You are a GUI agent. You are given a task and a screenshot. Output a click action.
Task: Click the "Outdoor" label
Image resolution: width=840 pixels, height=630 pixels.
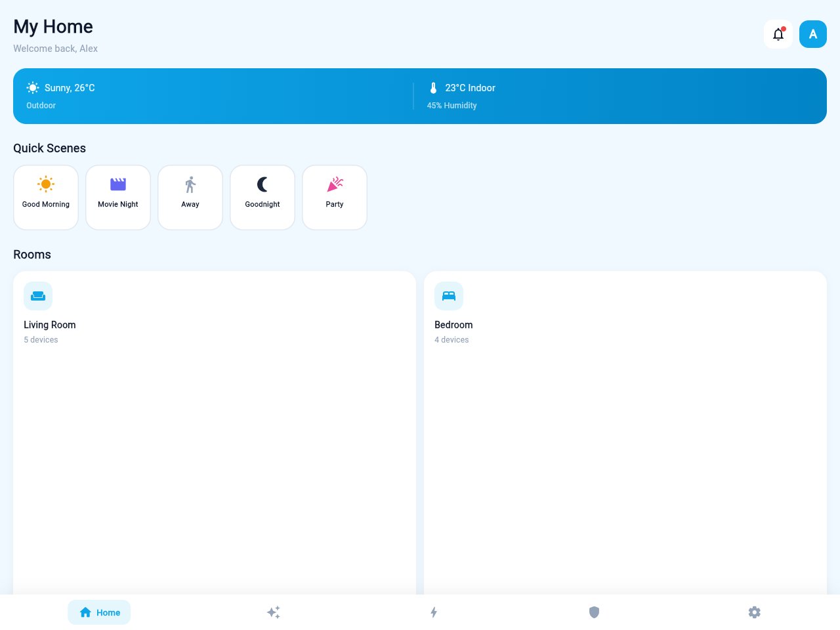tap(41, 106)
